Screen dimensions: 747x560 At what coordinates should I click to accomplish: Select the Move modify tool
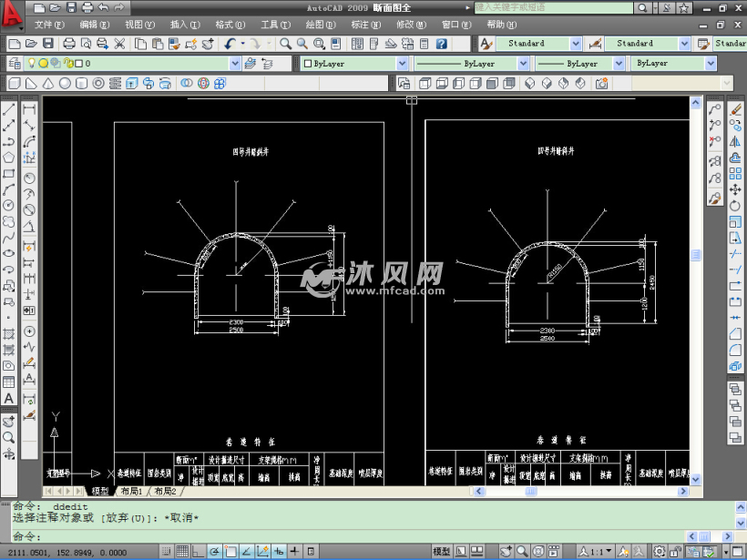pos(735,189)
